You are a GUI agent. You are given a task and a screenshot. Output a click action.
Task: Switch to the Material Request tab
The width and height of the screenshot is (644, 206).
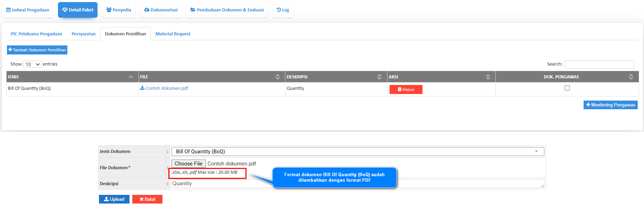point(173,34)
